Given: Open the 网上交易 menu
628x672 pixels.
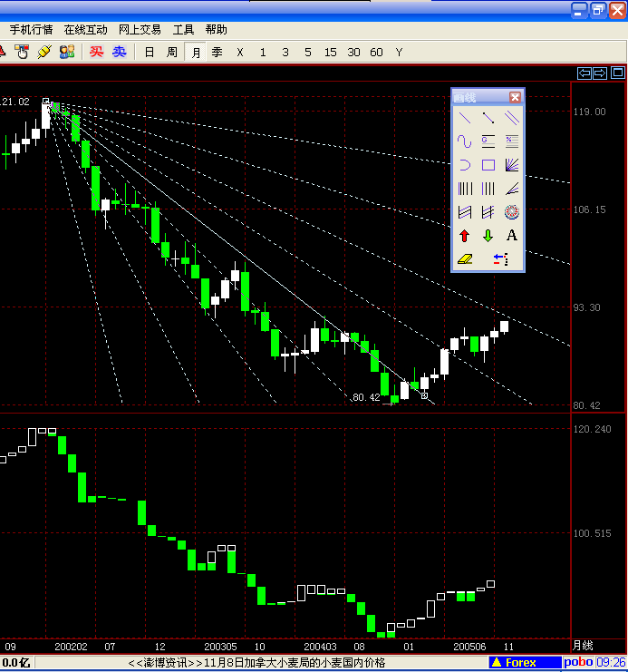Looking at the screenshot, I should 140,30.
